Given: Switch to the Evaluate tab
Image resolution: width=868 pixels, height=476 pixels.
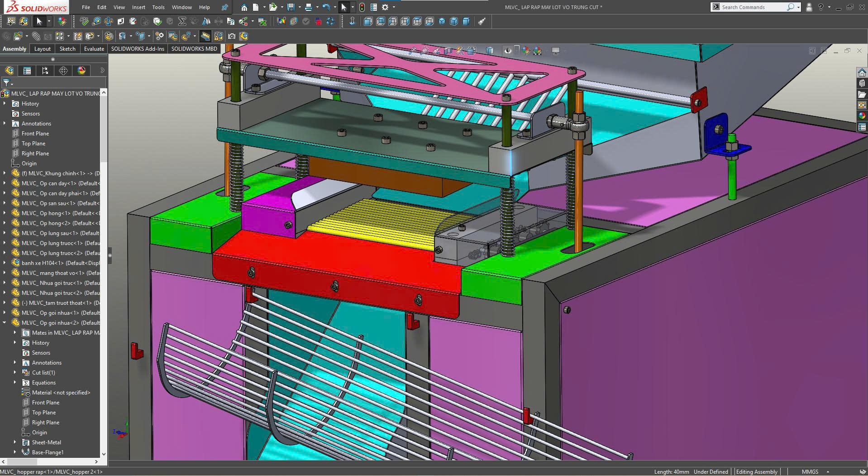Looking at the screenshot, I should (94, 49).
